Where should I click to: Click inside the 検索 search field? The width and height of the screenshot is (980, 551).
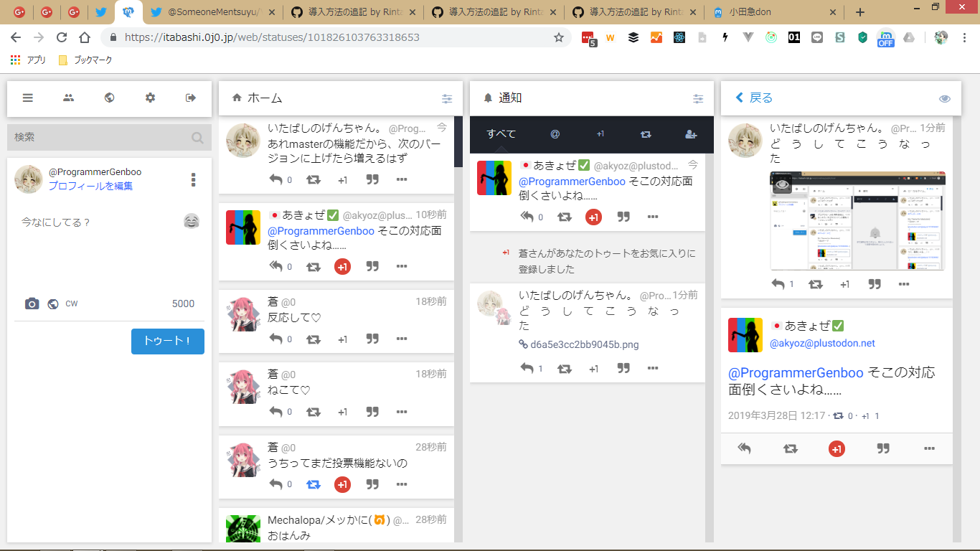tap(100, 137)
